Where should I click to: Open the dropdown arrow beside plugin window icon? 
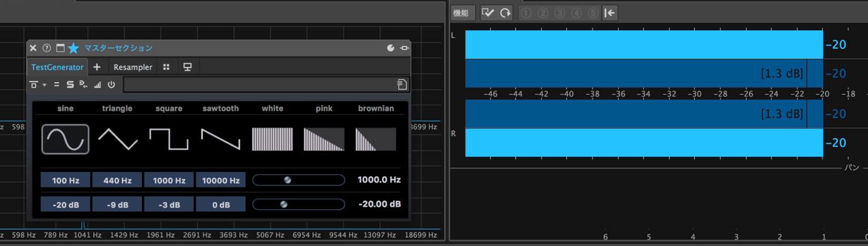click(x=44, y=85)
